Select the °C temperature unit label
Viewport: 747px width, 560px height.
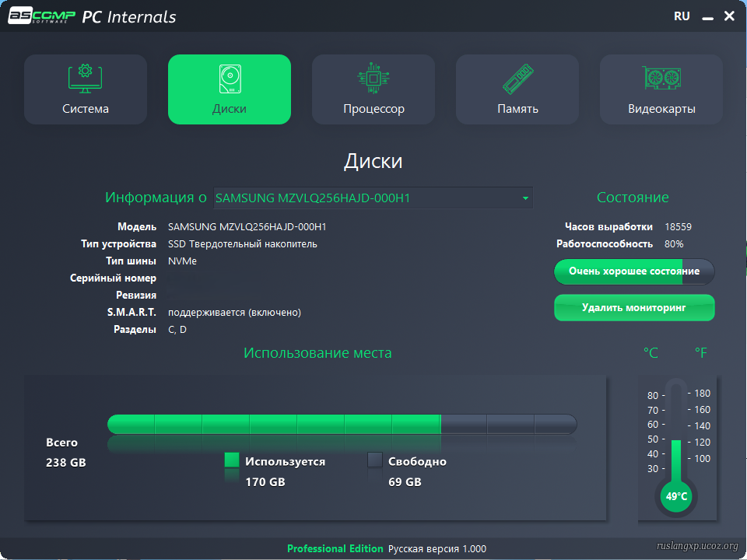651,353
